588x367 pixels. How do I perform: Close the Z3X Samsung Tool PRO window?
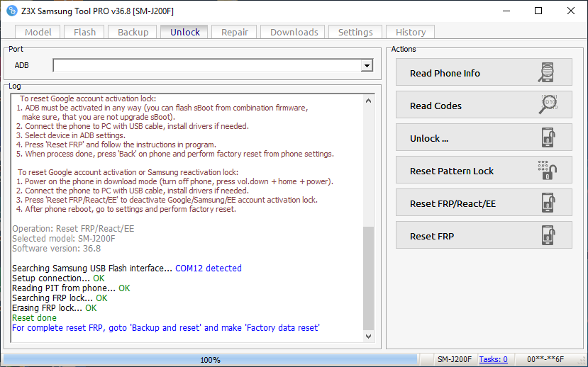tap(571, 11)
